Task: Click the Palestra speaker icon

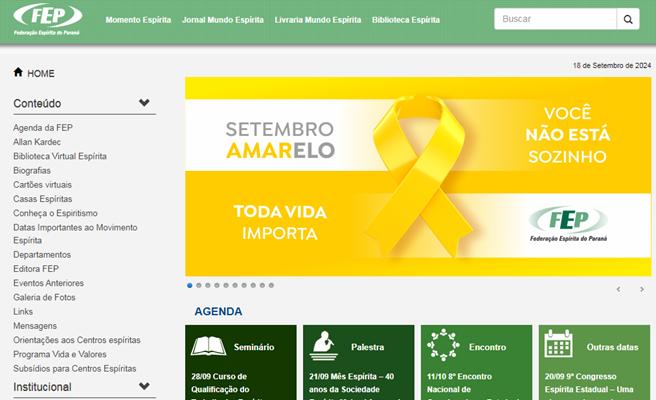Action: pyautogui.click(x=324, y=346)
